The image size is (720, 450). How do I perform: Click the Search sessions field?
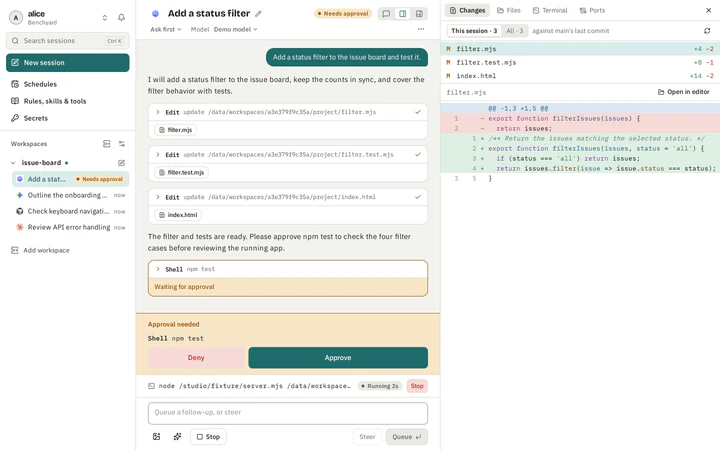point(68,41)
